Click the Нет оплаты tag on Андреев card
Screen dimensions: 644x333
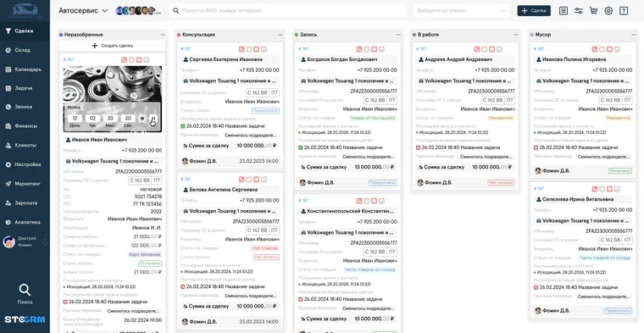[x=501, y=183]
